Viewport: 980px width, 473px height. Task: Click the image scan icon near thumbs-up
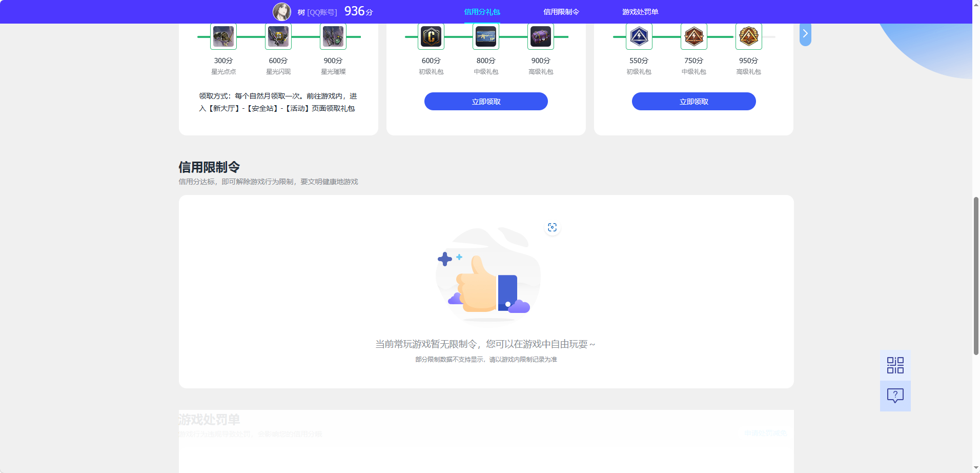(x=552, y=227)
